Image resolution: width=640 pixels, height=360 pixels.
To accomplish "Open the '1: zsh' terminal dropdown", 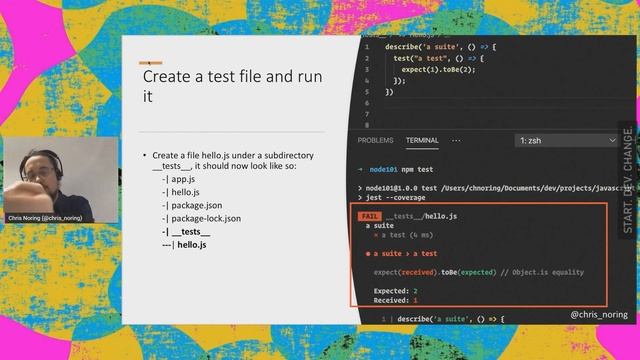I will click(566, 140).
